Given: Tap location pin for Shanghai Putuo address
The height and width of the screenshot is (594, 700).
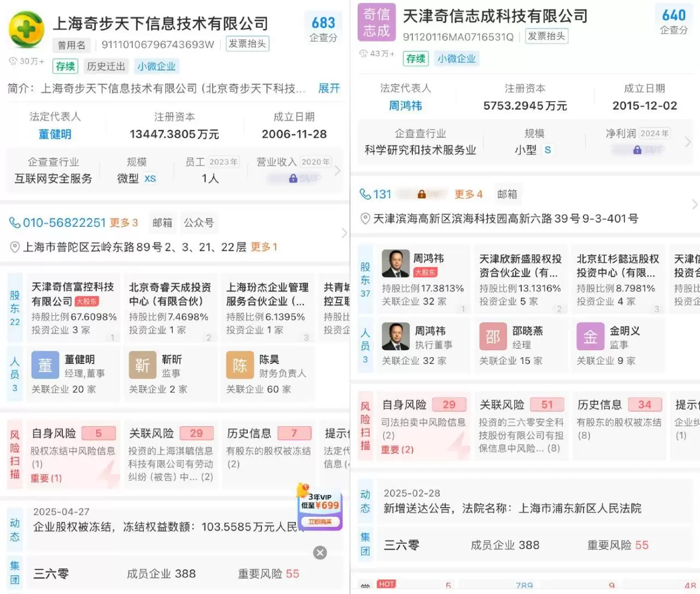Looking at the screenshot, I should point(15,247).
